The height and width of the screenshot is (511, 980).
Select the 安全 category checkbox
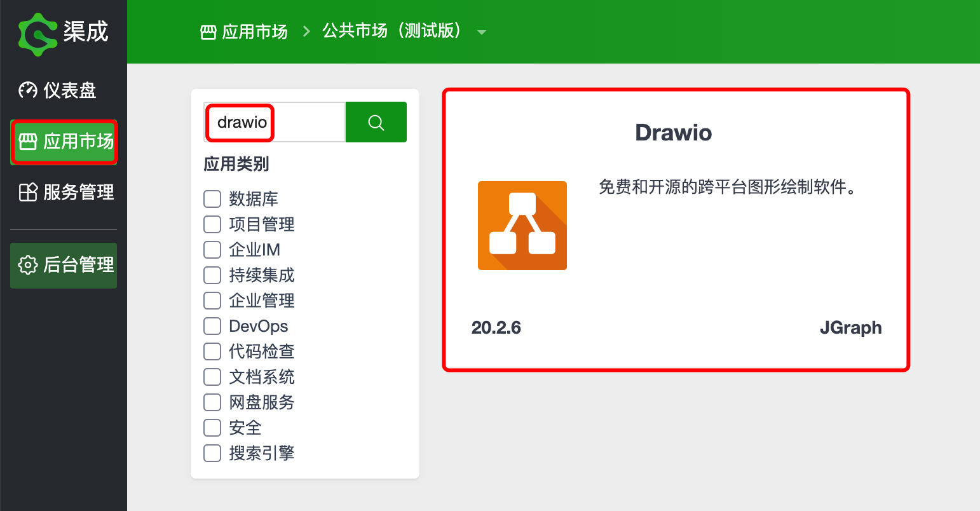tap(212, 428)
